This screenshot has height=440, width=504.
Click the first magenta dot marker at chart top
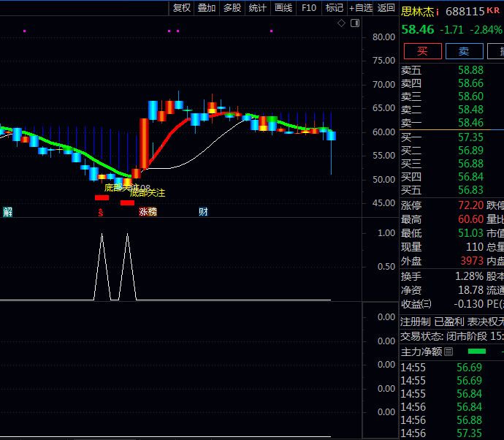(24, 31)
